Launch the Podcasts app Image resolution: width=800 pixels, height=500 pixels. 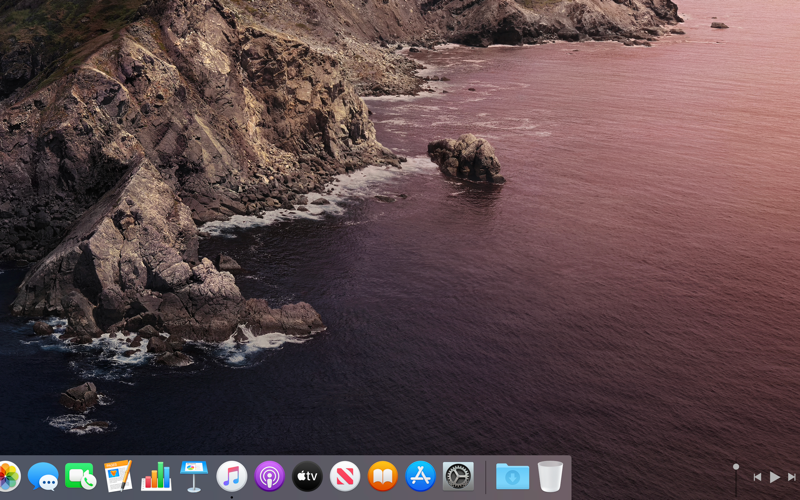tap(269, 477)
